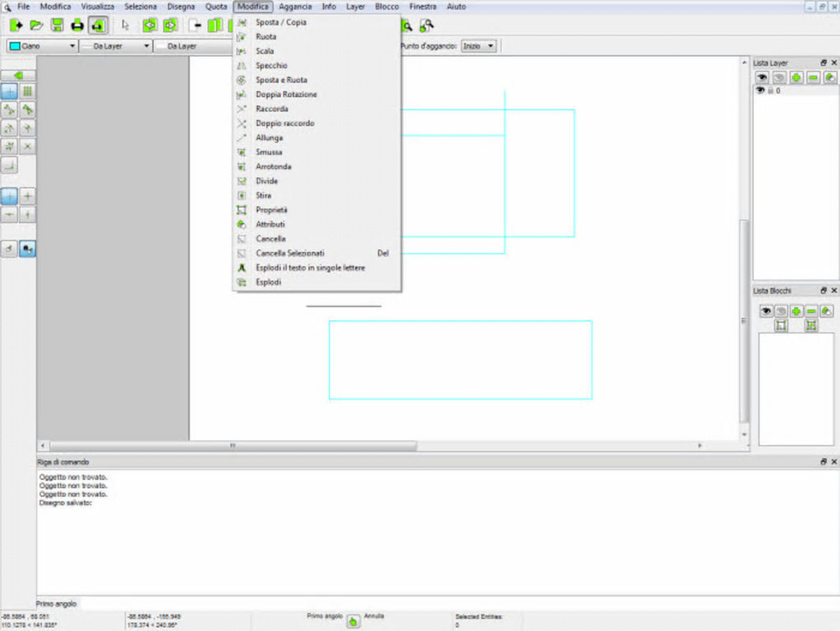This screenshot has width=840, height=631.
Task: Click the open file folder icon
Action: [x=36, y=26]
